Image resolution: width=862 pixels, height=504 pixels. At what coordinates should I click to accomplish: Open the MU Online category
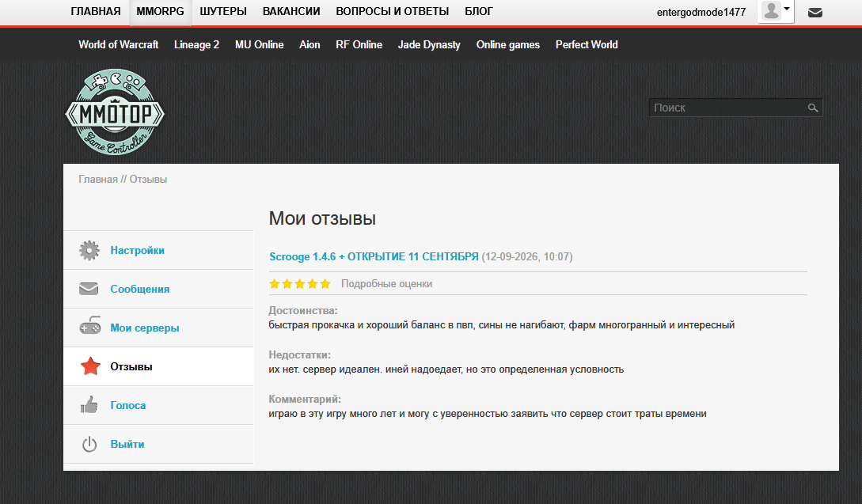point(260,44)
